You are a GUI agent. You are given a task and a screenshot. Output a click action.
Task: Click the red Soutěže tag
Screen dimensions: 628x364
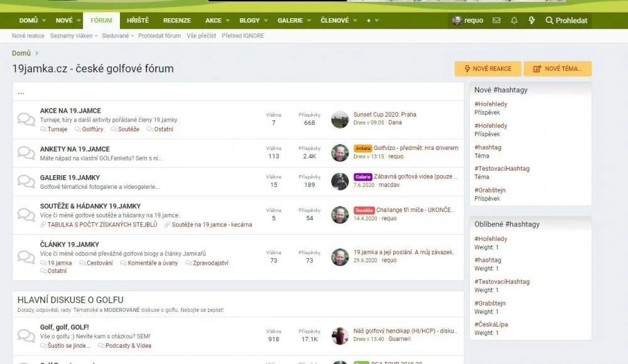point(364,210)
